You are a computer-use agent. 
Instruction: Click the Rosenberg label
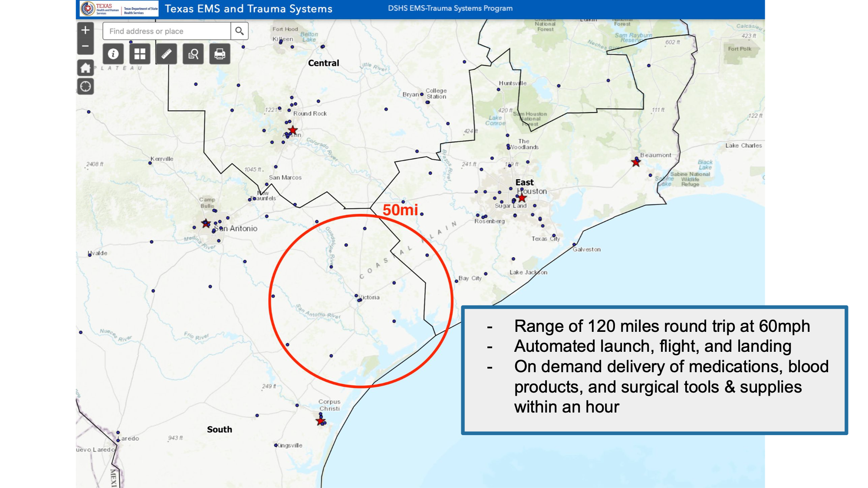(x=490, y=221)
